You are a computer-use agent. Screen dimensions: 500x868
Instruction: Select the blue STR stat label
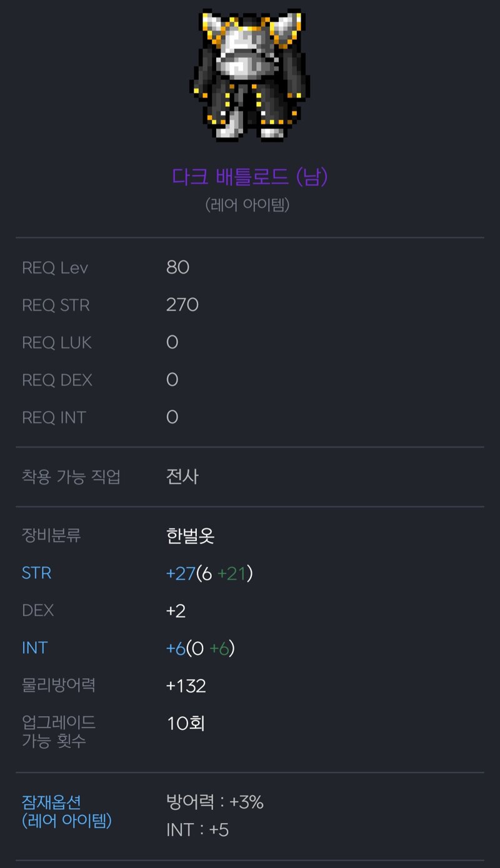coord(36,573)
